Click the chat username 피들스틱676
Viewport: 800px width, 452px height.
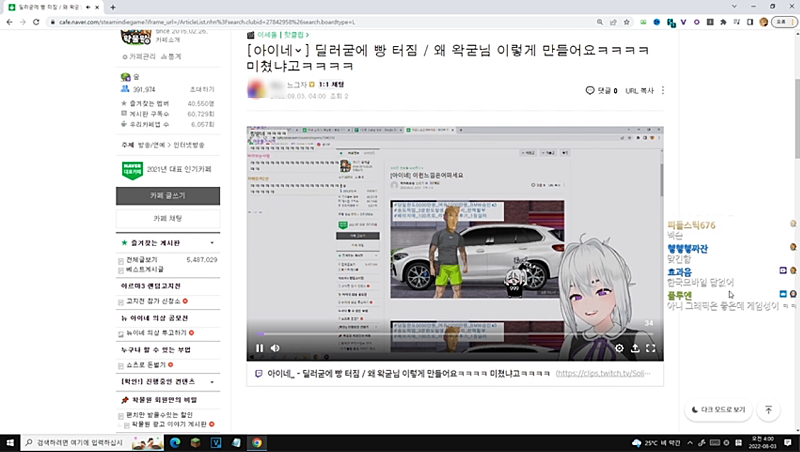(x=691, y=225)
